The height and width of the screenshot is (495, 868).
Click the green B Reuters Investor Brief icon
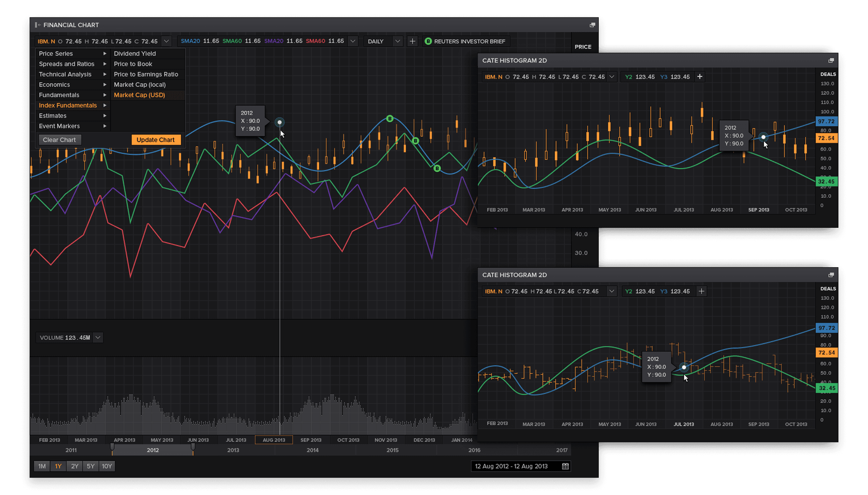(x=428, y=41)
